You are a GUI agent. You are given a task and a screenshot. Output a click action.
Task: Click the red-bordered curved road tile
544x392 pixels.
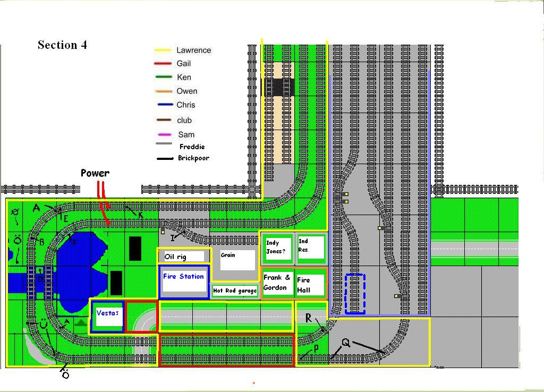point(141,316)
